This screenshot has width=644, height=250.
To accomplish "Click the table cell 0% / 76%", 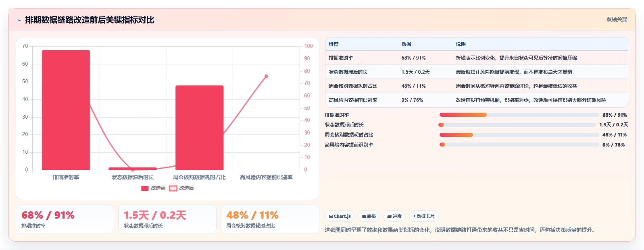I will pos(412,100).
